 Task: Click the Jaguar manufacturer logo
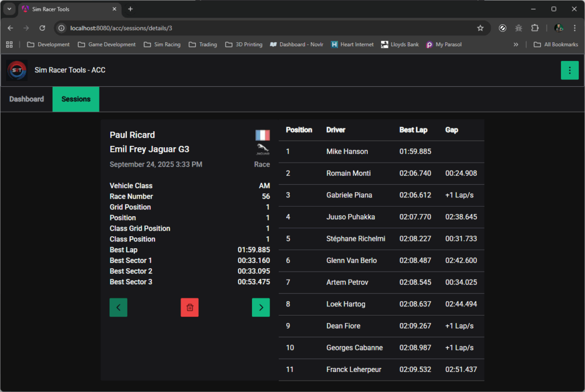point(262,149)
